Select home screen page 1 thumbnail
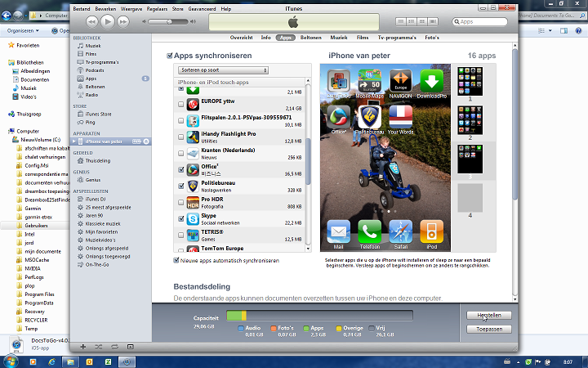Viewport: 588px width, 368px height. click(470, 82)
